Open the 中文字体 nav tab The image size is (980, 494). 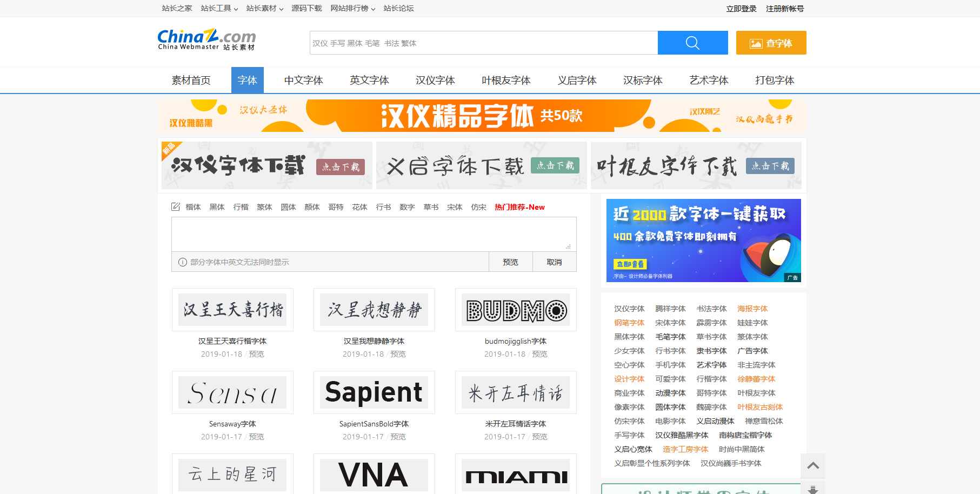304,81
